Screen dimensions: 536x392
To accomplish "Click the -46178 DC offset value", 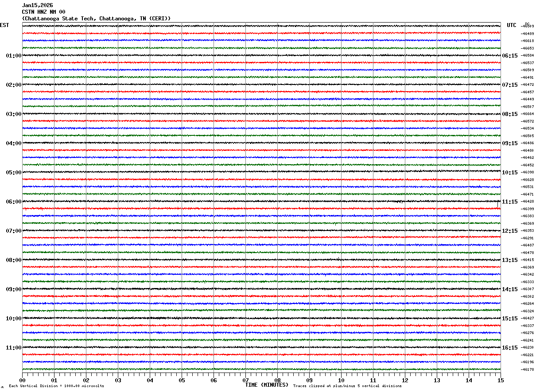I will coord(527,369).
